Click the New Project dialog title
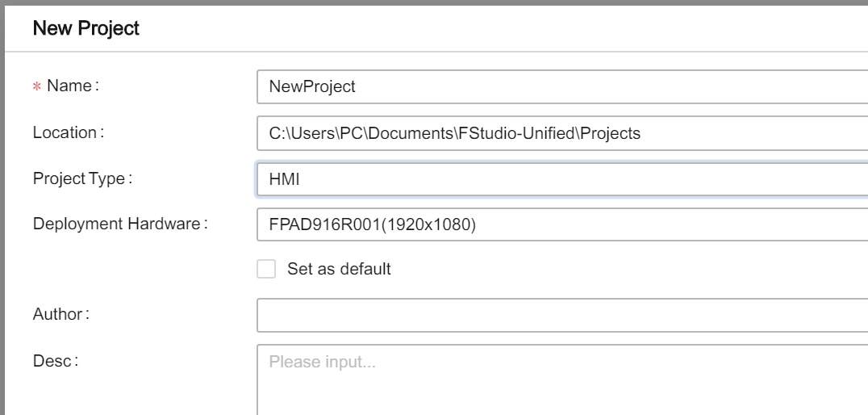 tap(86, 27)
